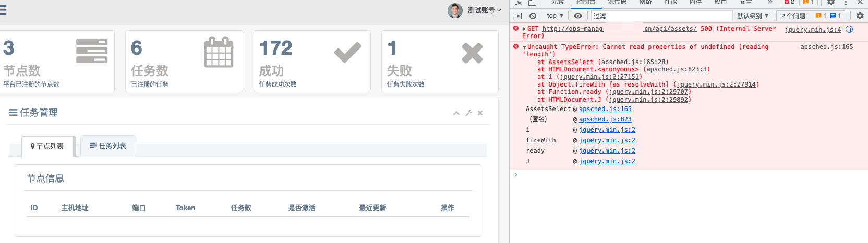Viewport: 868px width, 243px height.
Task: Click the user avatar photo
Action: 455,10
